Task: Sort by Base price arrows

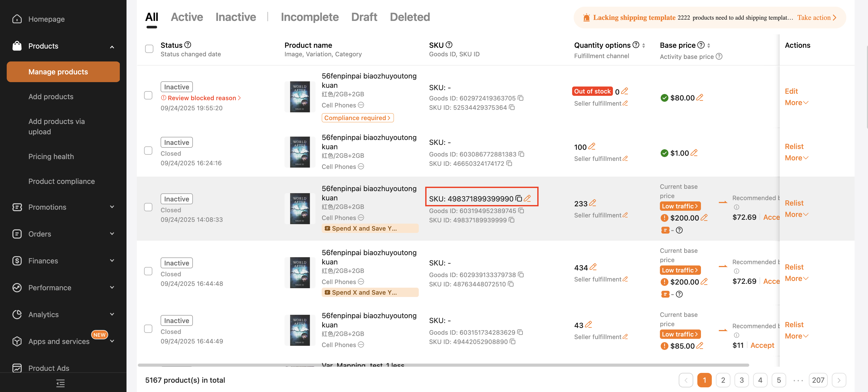Action: [709, 45]
